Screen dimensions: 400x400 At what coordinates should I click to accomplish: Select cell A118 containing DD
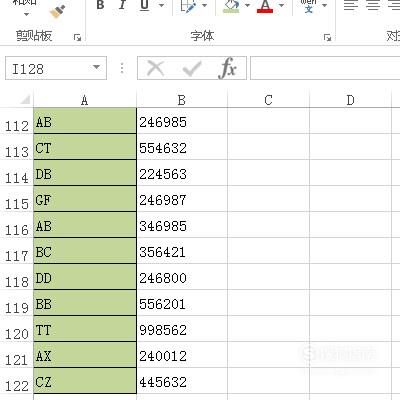85,277
